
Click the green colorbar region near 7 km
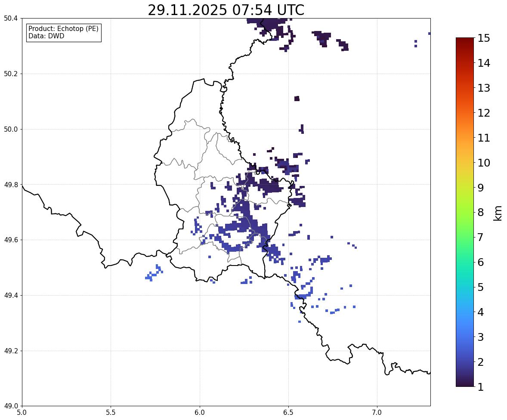click(465, 237)
